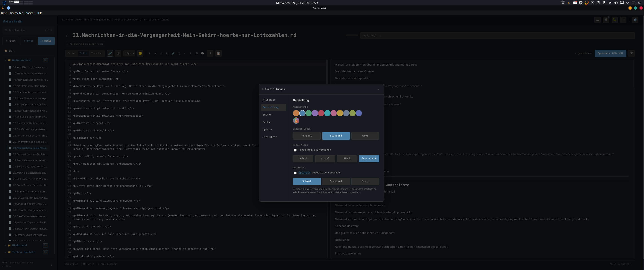Open the trash bin with badge 1
644x270 pixels.
[606, 20]
